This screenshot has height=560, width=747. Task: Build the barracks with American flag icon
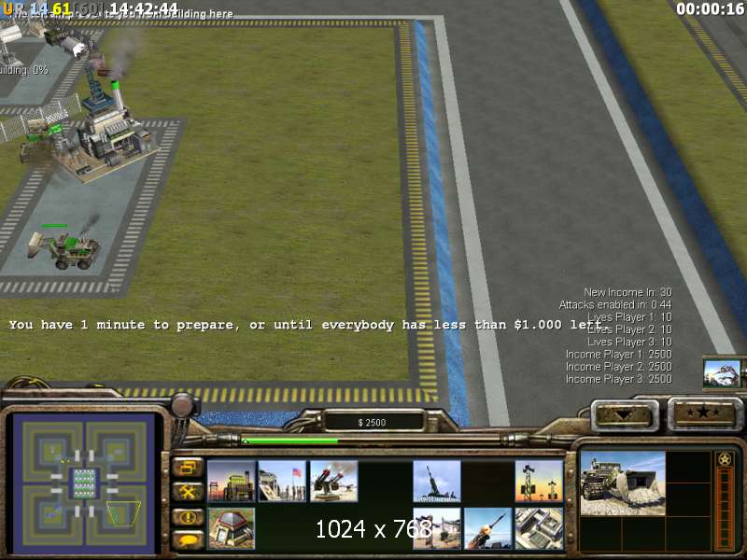pyautogui.click(x=283, y=481)
